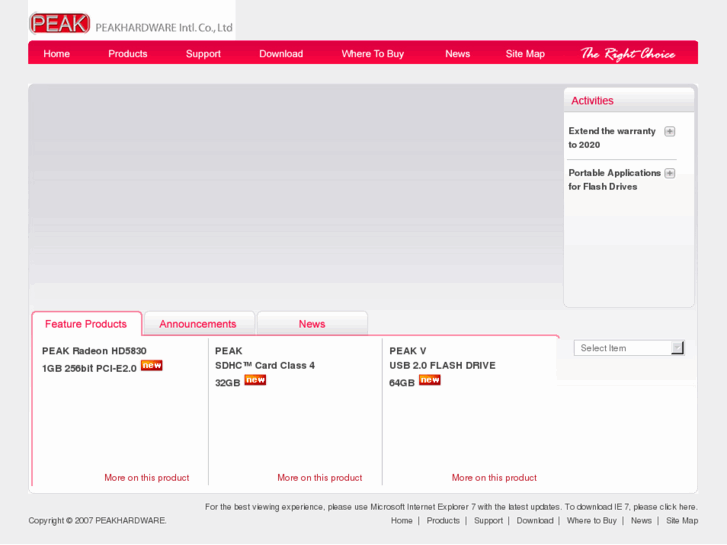Click the footer Home link
The image size is (727, 545).
tap(402, 520)
